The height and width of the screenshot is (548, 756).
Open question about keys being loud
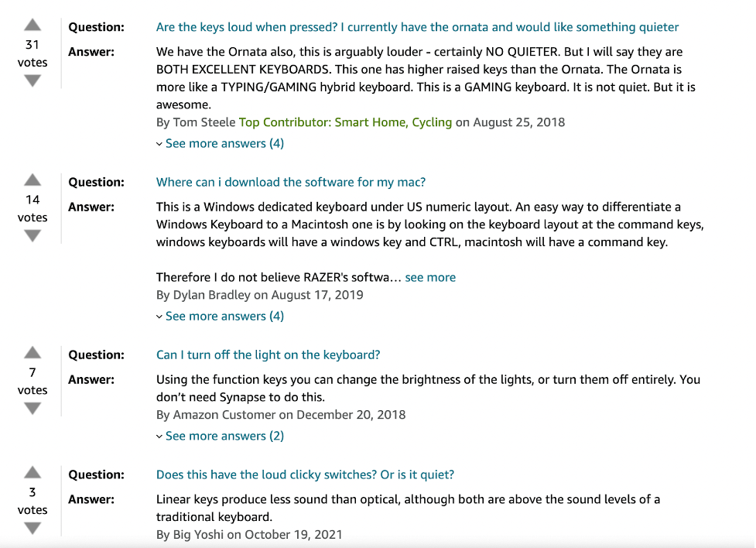pyautogui.click(x=417, y=27)
